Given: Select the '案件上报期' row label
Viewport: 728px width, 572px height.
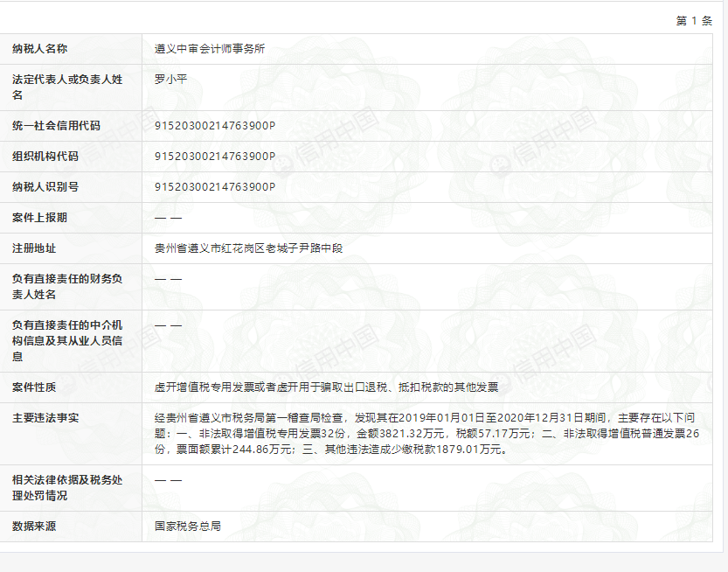Looking at the screenshot, I should point(40,218).
